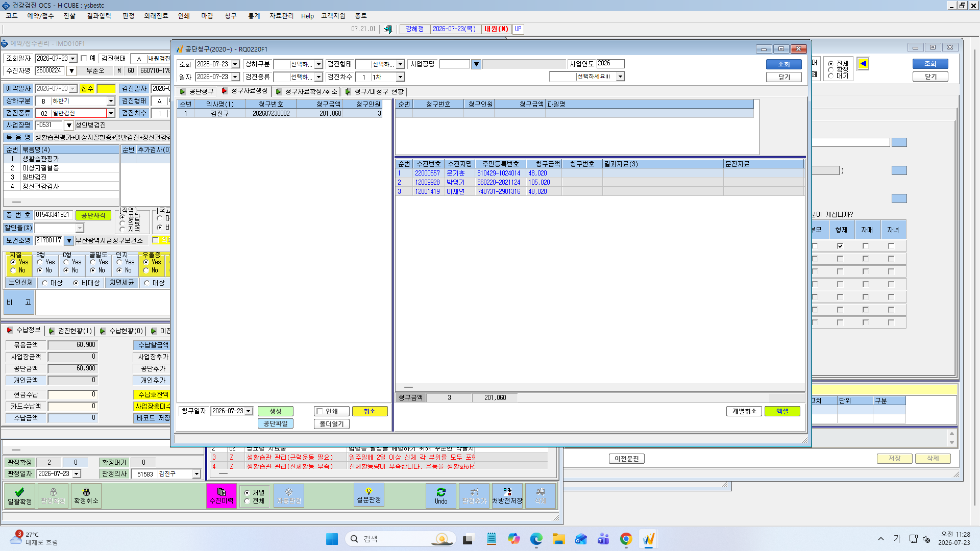Expand the 검진차수 1차 dropdown
This screenshot has height=551, width=980.
pos(400,77)
